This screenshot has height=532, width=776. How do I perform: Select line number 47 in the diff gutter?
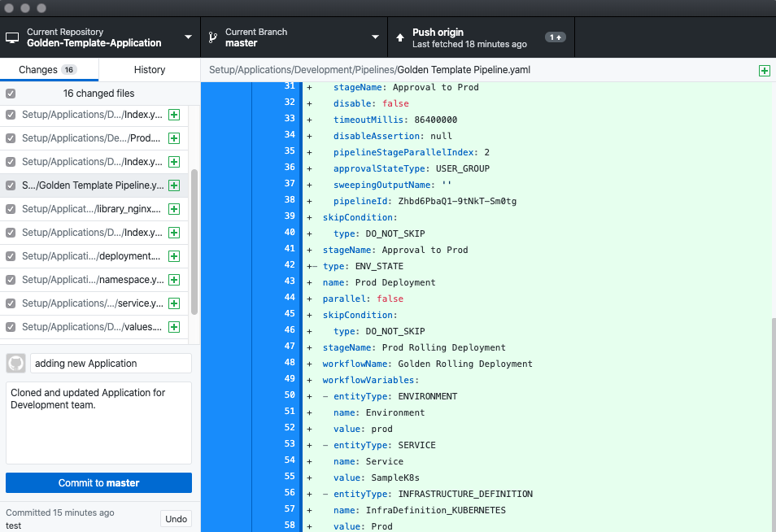(290, 346)
